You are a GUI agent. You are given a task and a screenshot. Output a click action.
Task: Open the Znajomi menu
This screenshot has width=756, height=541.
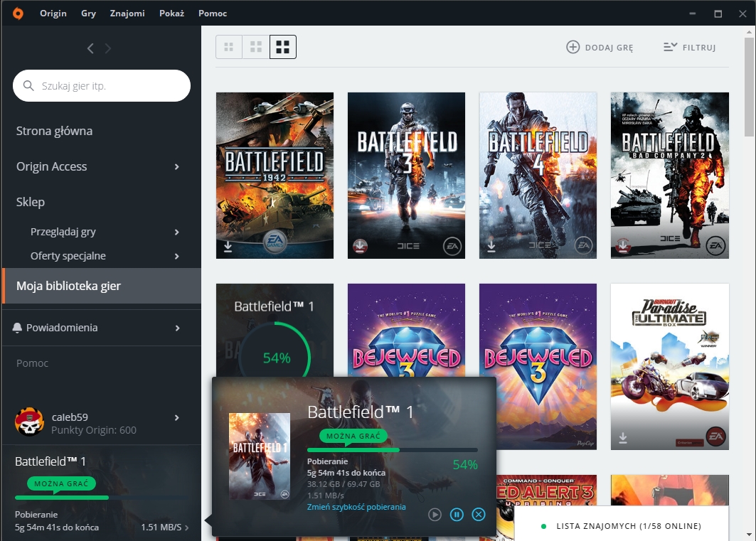(127, 13)
